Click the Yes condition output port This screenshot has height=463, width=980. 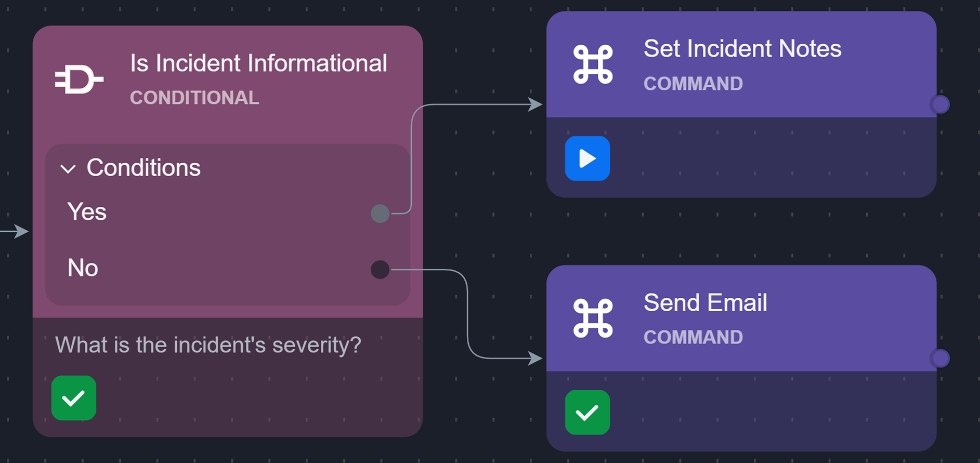[x=380, y=213]
